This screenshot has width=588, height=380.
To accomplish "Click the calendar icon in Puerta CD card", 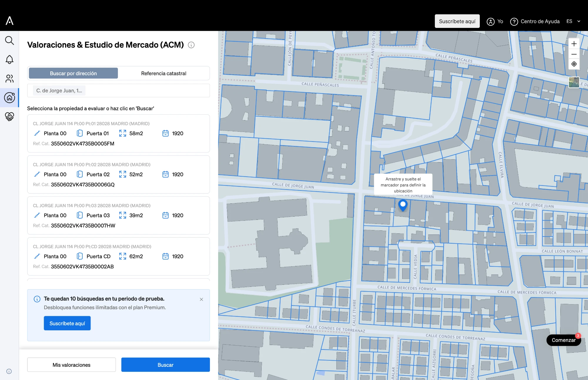I will click(x=166, y=256).
